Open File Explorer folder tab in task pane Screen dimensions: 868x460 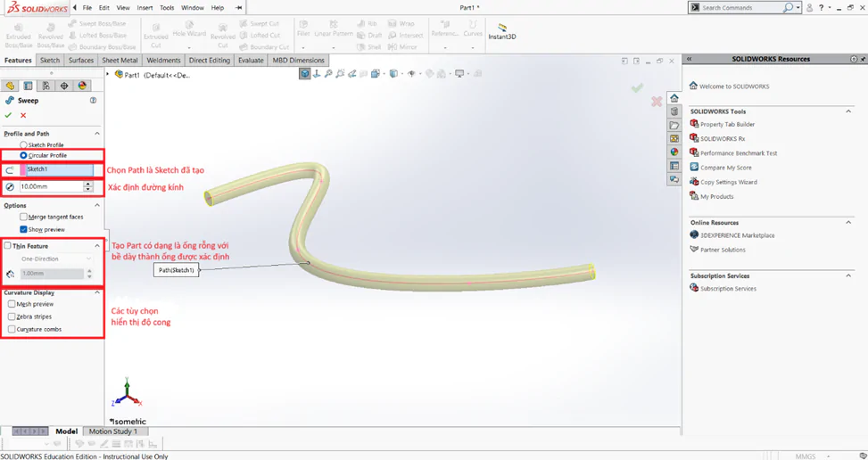tap(674, 126)
